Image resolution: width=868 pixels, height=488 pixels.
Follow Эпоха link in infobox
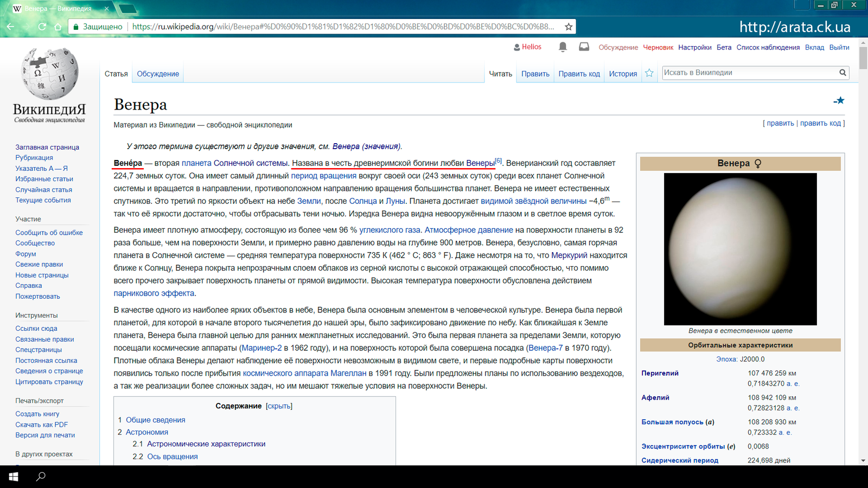726,359
